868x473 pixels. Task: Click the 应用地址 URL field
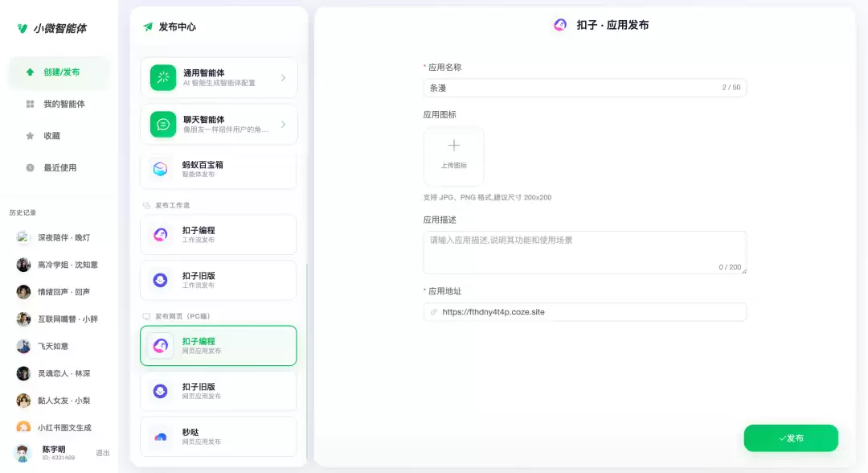point(585,312)
